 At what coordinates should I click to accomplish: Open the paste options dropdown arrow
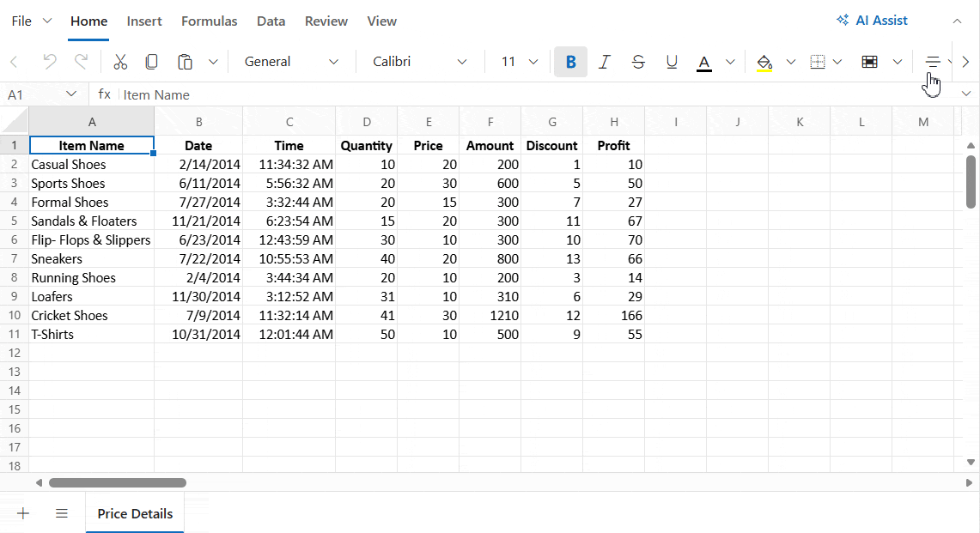[x=213, y=62]
